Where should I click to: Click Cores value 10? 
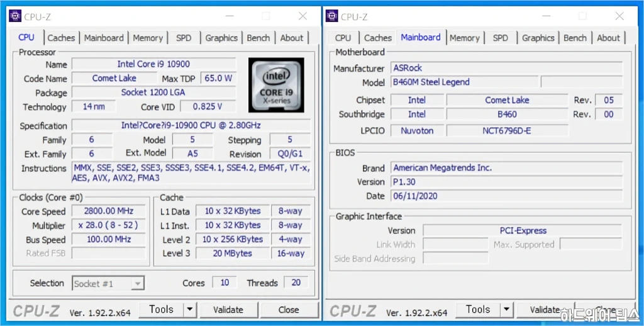pos(225,283)
